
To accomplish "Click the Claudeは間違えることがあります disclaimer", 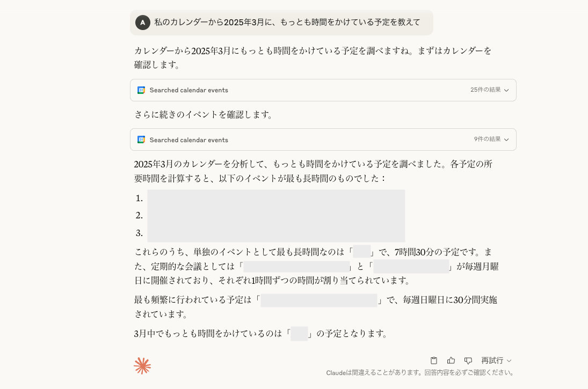I will pyautogui.click(x=419, y=373).
